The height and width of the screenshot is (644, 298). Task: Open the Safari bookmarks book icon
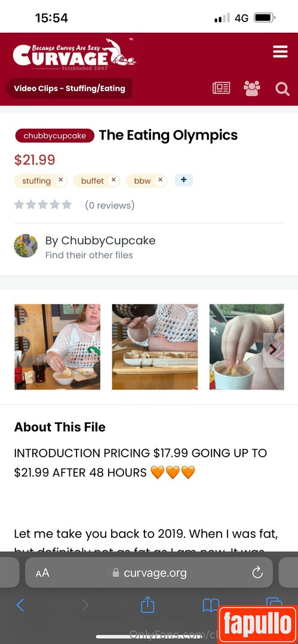(x=211, y=605)
